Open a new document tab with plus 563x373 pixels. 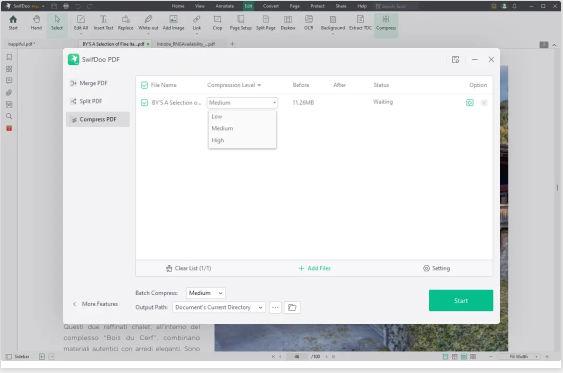[x=232, y=44]
